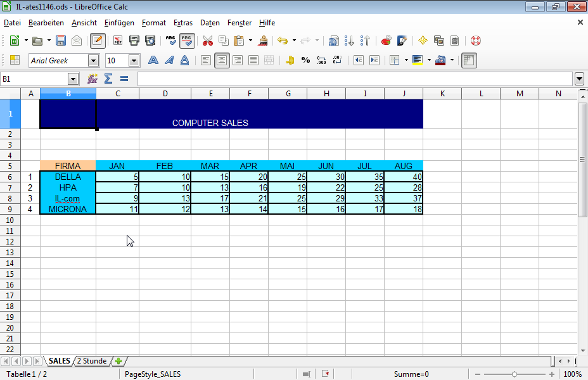Click the email document envelope icon
Viewport: 588px width, 380px height.
point(77,41)
